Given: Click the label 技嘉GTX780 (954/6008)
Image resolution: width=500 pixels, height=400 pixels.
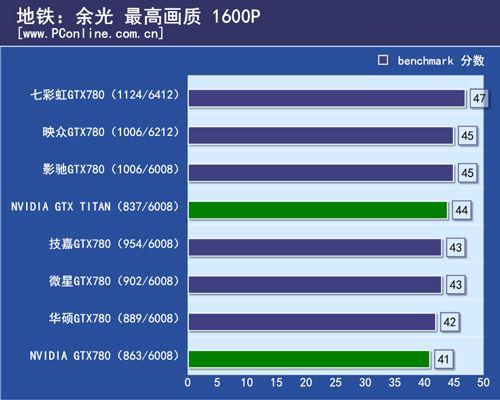Looking at the screenshot, I should click(114, 244).
